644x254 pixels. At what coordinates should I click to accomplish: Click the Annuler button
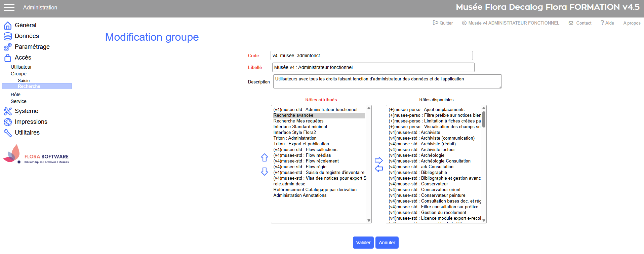tap(387, 243)
